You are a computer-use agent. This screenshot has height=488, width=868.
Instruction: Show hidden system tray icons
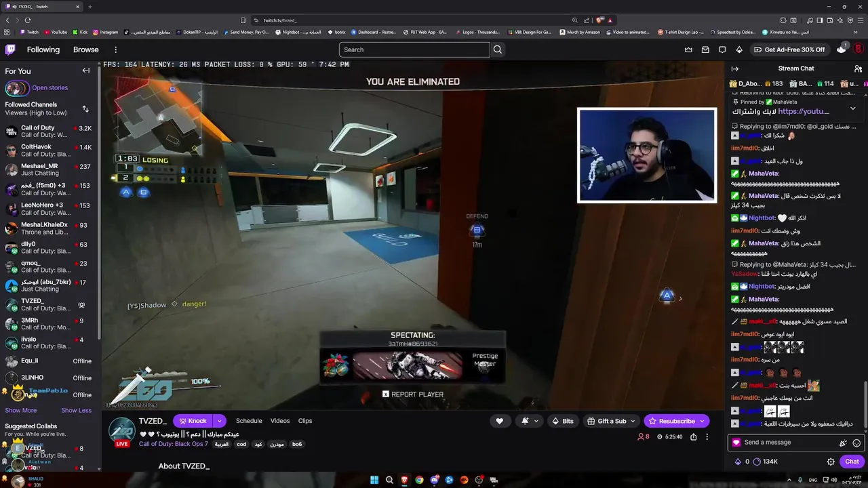pyautogui.click(x=789, y=480)
